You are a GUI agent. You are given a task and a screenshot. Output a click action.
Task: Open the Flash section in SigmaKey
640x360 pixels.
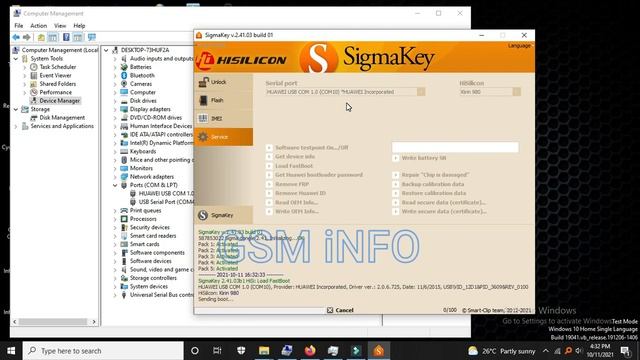(223, 100)
